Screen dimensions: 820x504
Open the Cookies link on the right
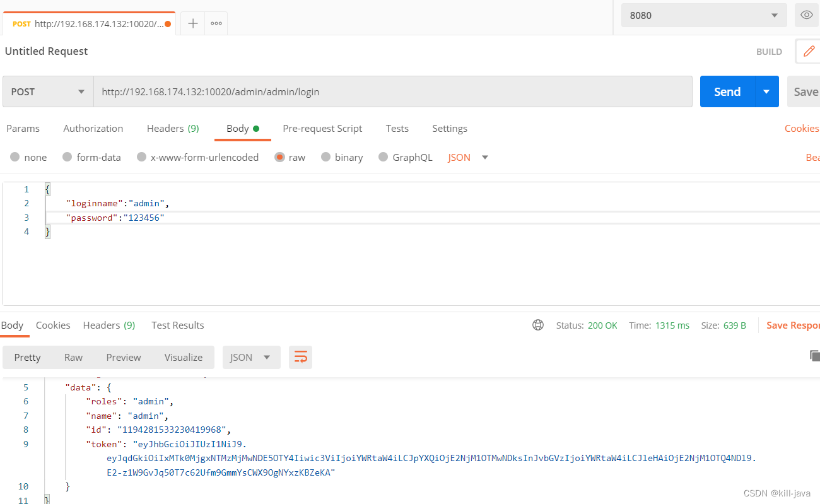802,128
